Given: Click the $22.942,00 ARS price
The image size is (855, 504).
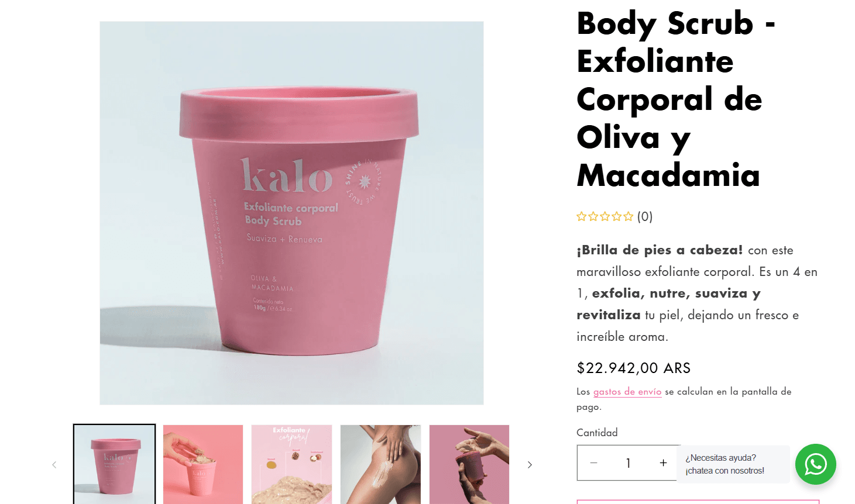Looking at the screenshot, I should coord(634,368).
